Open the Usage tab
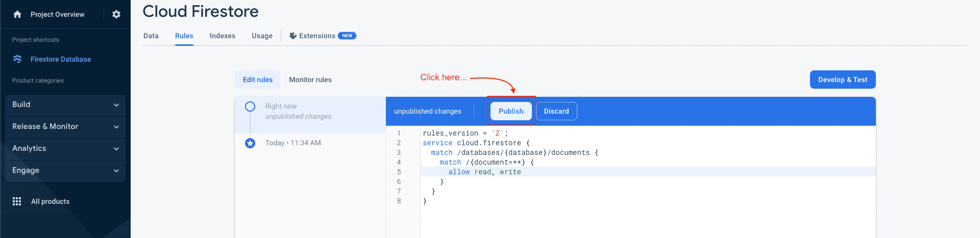 point(262,36)
